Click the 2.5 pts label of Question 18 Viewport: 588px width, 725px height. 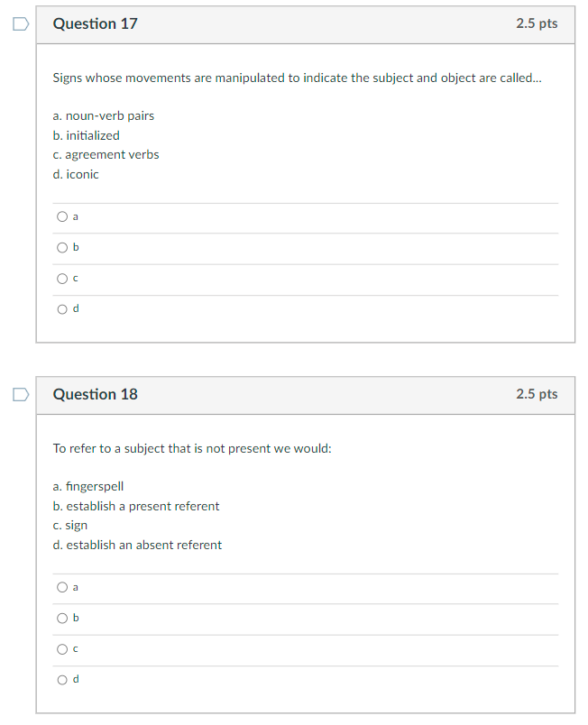537,394
